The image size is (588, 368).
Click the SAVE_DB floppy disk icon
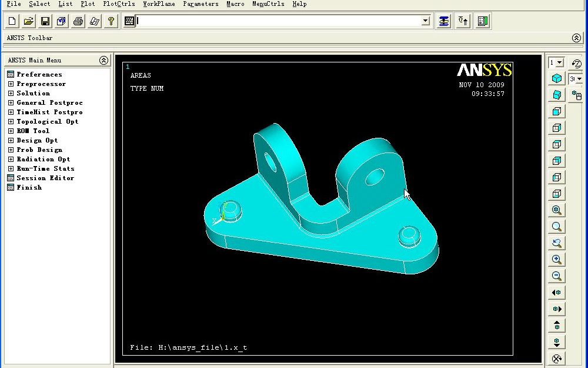[44, 21]
